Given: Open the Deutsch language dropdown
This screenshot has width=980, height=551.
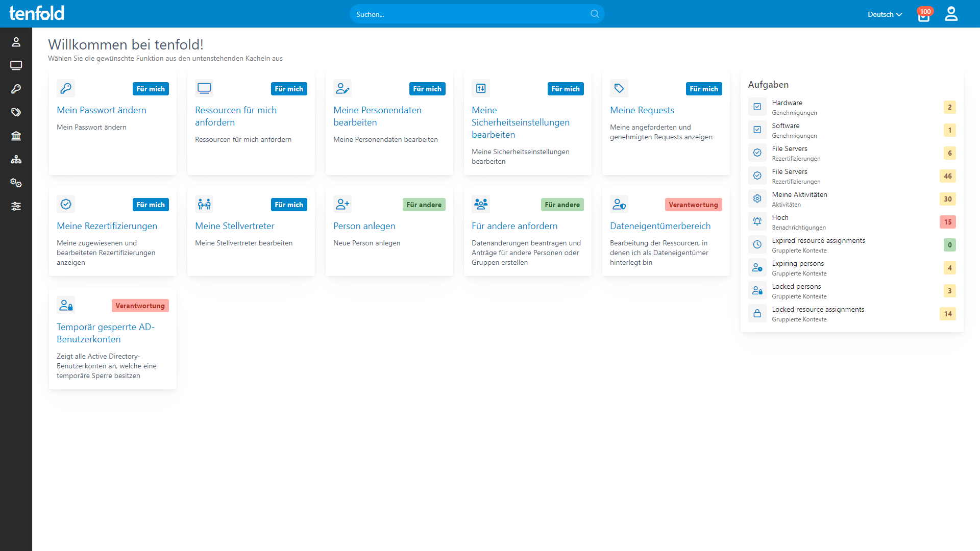Looking at the screenshot, I should coord(885,14).
